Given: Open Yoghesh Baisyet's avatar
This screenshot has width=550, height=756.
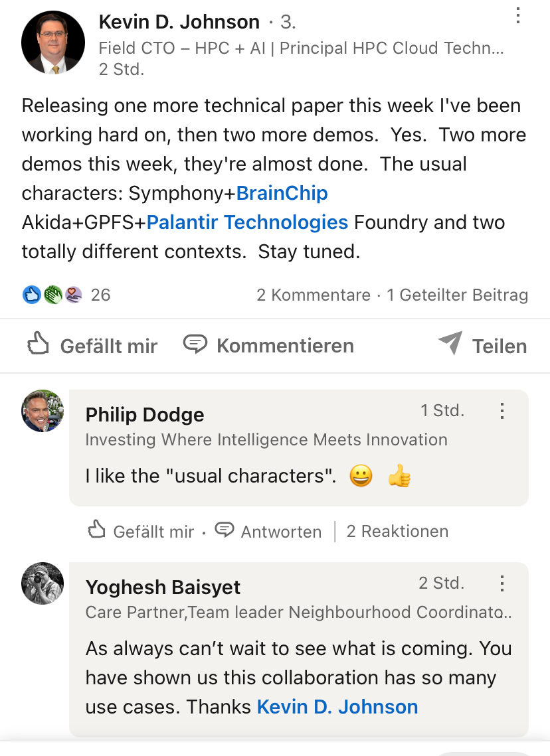Looking at the screenshot, I should (43, 583).
